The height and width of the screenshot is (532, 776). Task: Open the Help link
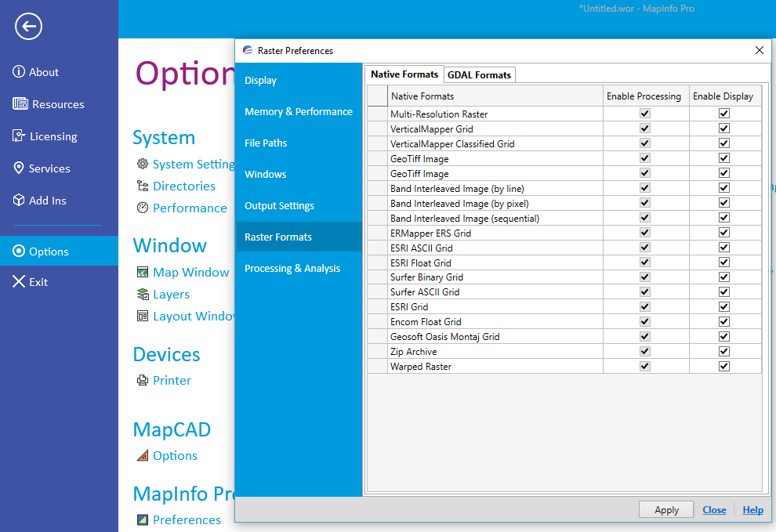coord(752,509)
